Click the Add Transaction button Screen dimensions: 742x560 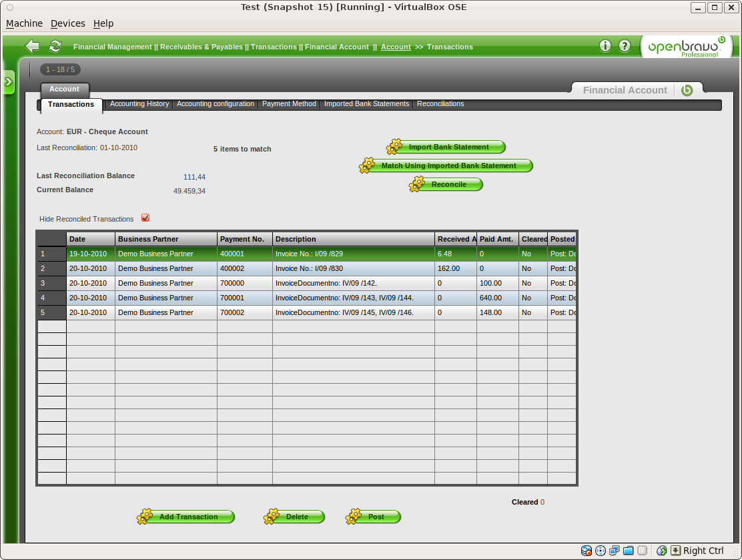tap(188, 517)
